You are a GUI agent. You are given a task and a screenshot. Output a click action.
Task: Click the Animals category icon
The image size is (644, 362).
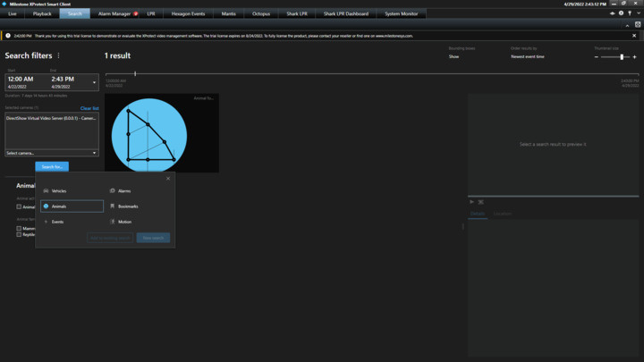pos(47,206)
